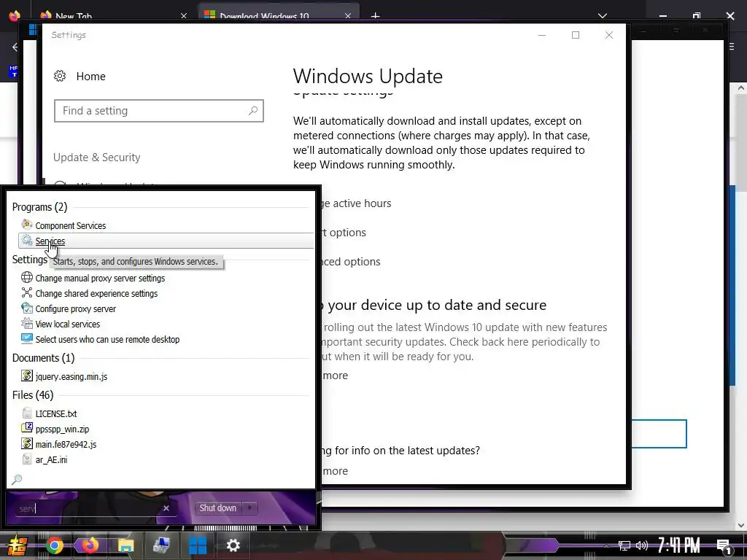Click the Shut down button
The width and height of the screenshot is (747, 560).
pos(217,507)
